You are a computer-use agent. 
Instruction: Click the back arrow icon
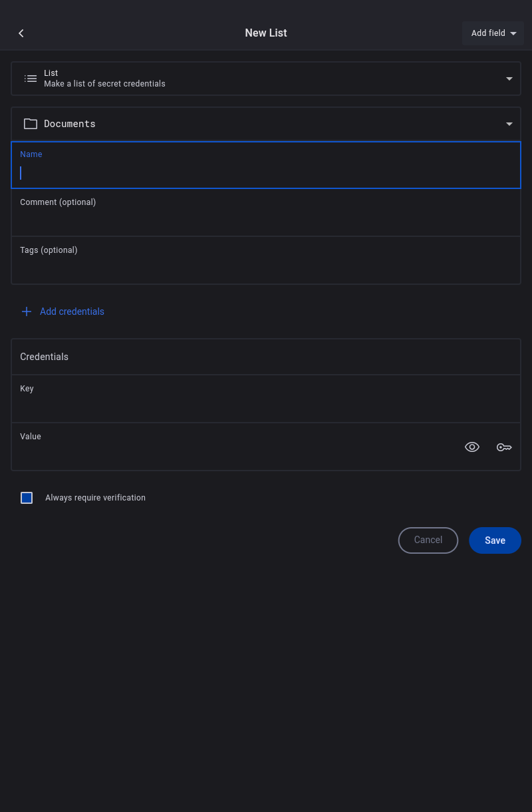pos(21,33)
